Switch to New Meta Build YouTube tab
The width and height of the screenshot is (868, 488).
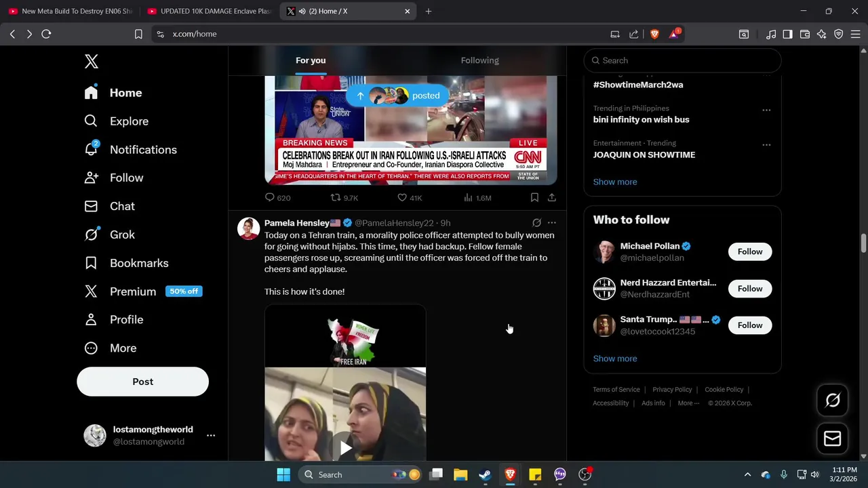(70, 11)
